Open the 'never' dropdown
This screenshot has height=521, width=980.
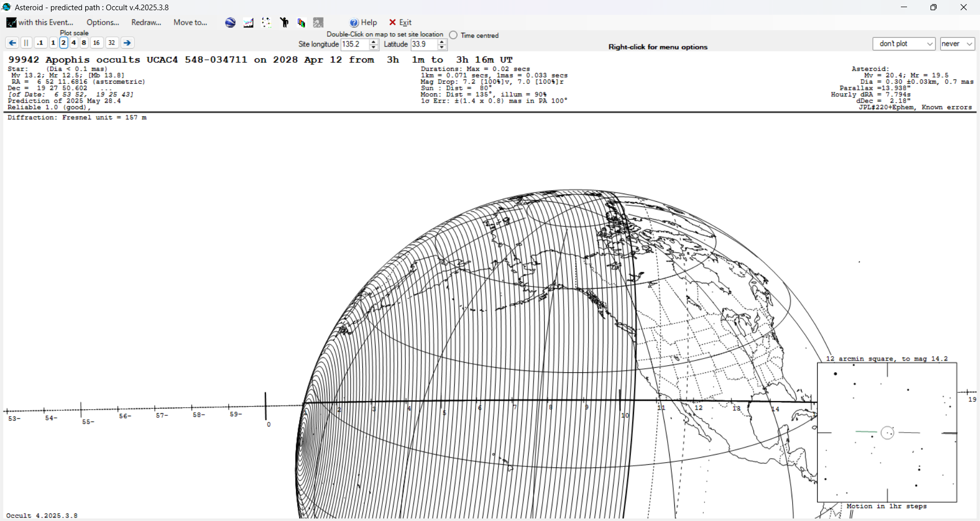[958, 44]
